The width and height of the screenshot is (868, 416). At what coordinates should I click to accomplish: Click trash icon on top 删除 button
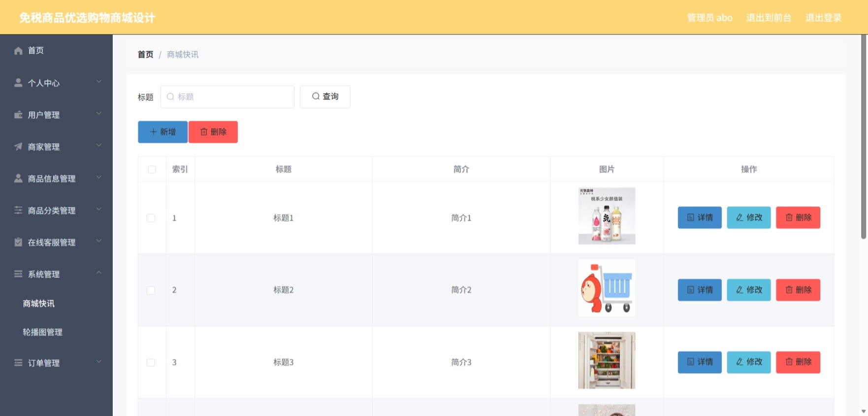(204, 132)
